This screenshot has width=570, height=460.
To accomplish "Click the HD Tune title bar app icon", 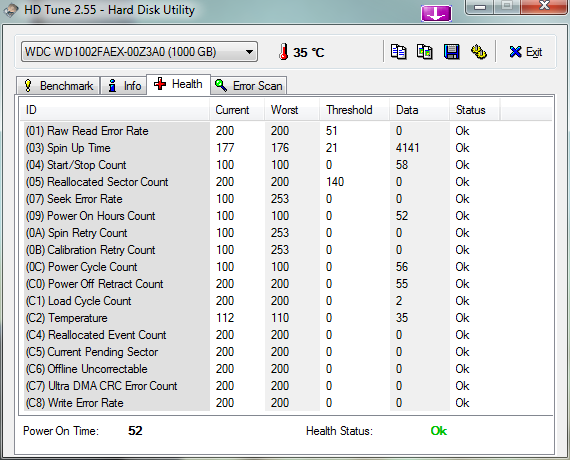I will (x=11, y=10).
